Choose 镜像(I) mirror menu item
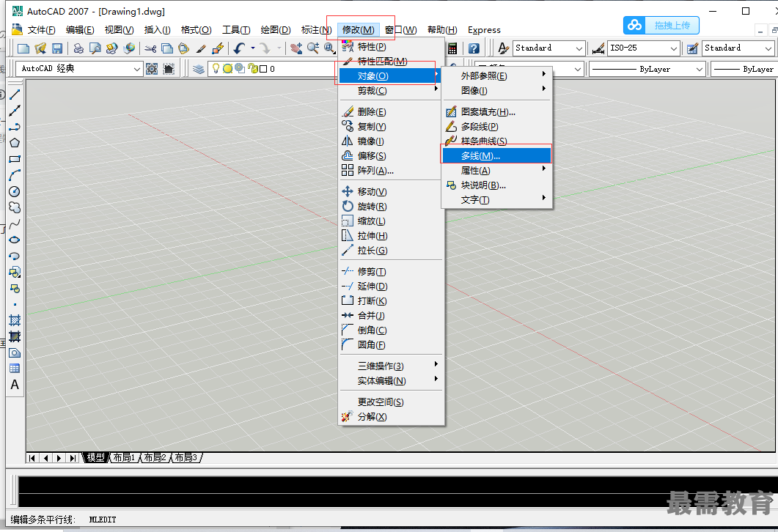This screenshot has width=778, height=532. (389, 141)
